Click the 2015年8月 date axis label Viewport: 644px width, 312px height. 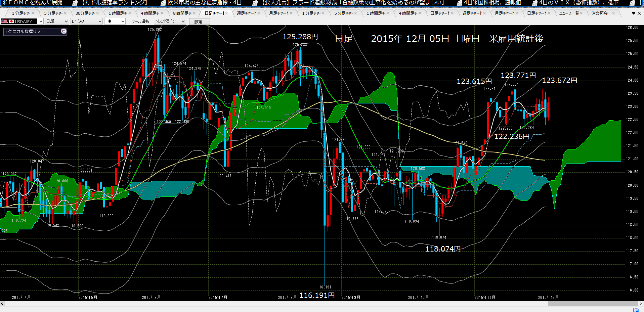tap(287, 297)
